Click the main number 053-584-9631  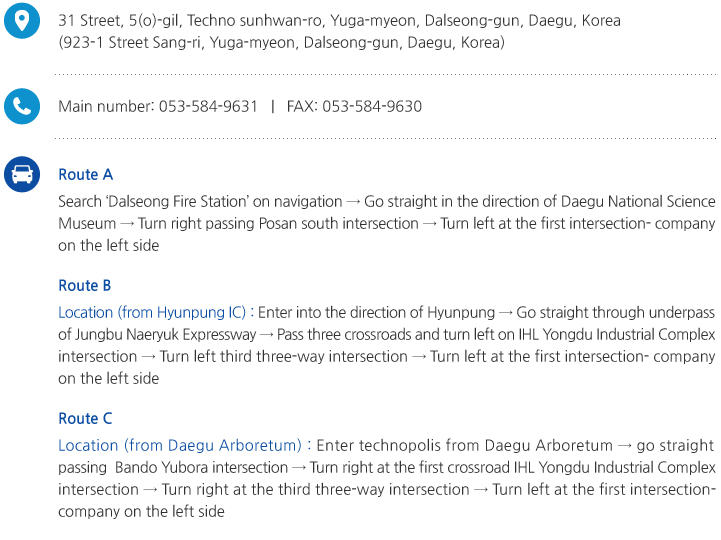[x=208, y=106]
